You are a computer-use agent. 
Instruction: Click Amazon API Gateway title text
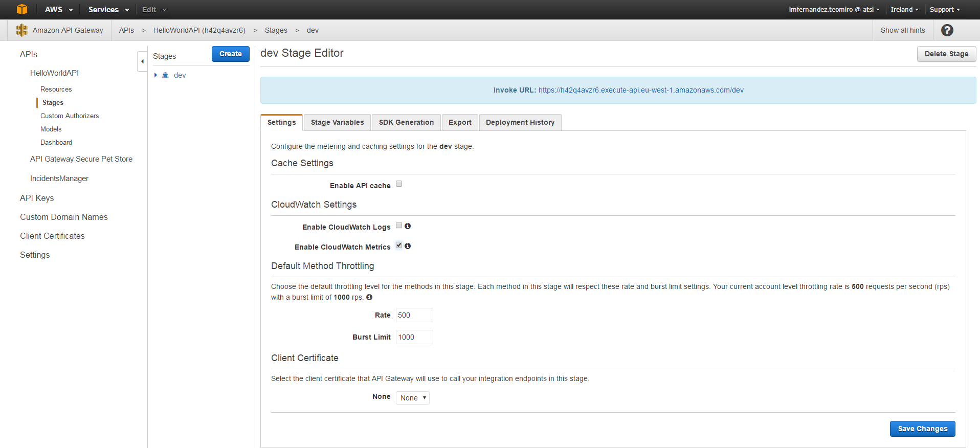pos(68,30)
